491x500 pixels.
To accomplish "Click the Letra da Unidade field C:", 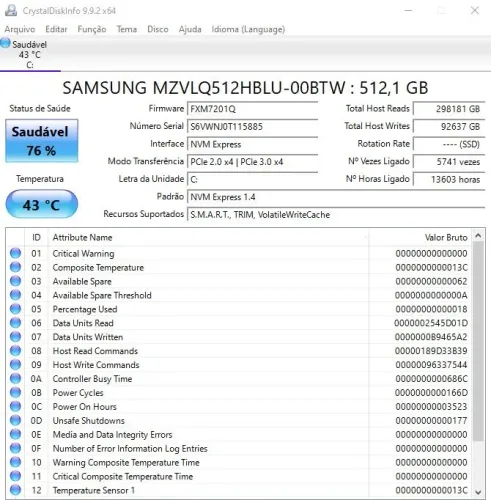I will [253, 180].
